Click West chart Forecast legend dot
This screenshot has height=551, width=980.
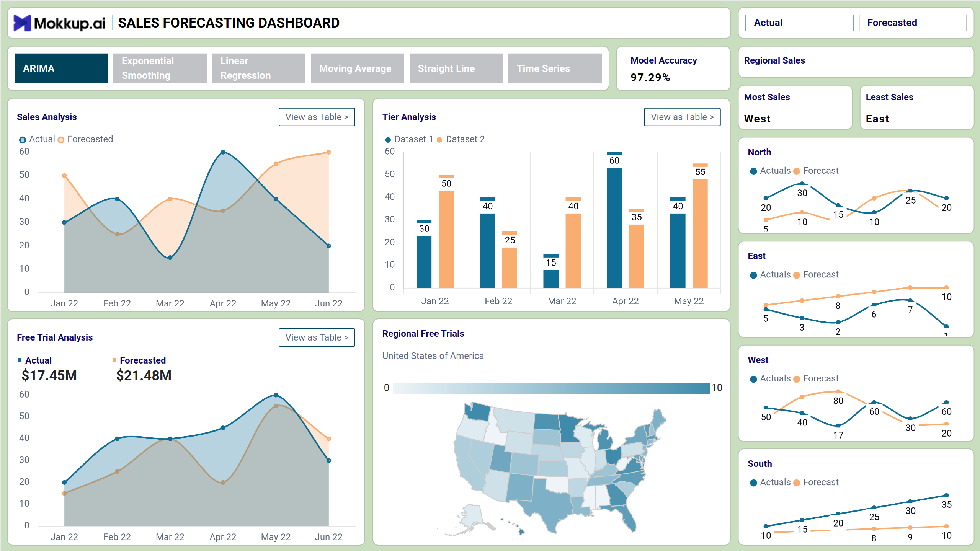pyautogui.click(x=797, y=379)
